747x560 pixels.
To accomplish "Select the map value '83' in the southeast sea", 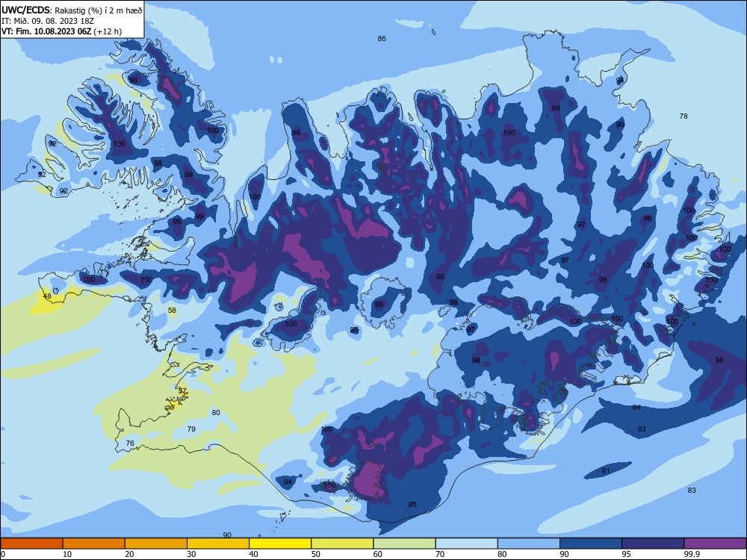I will click(x=692, y=491).
